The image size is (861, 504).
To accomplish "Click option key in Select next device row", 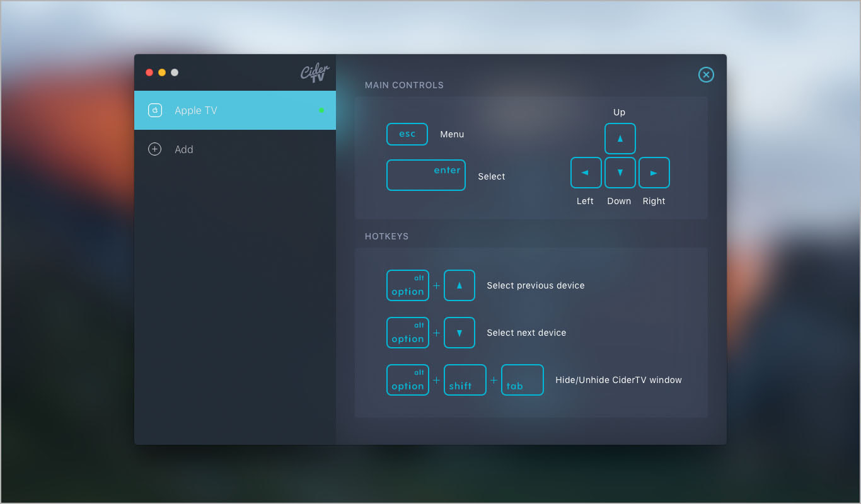I will [x=408, y=333].
